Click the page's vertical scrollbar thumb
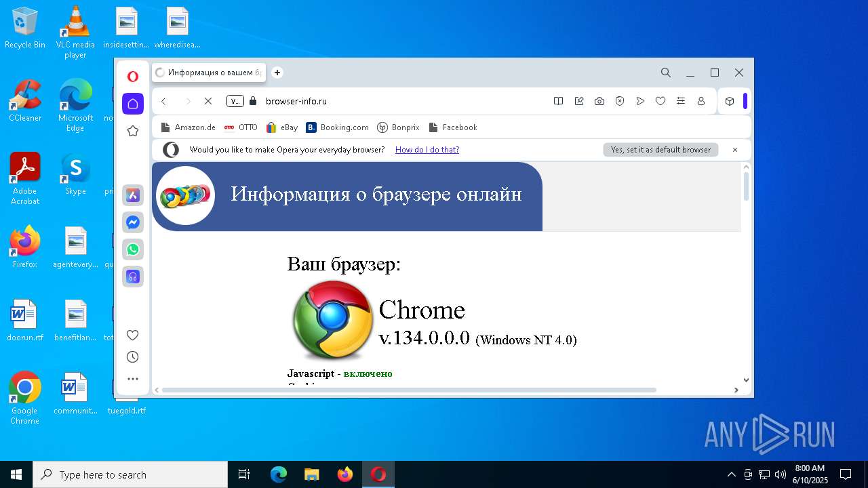The width and height of the screenshot is (868, 488). [747, 186]
